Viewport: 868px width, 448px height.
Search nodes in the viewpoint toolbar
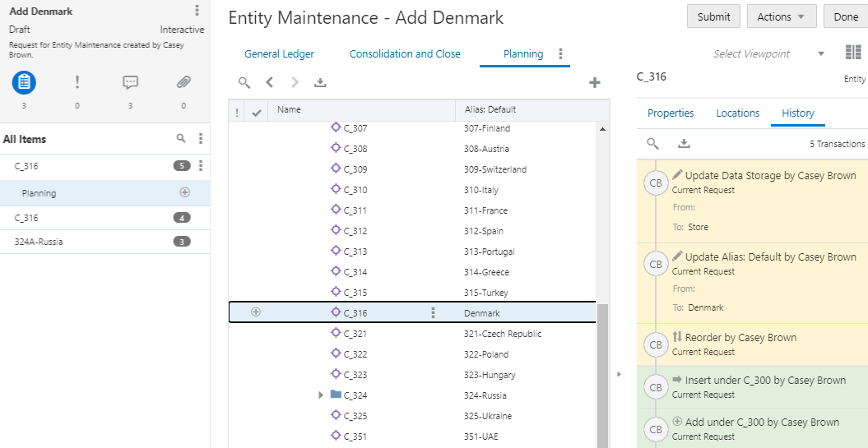click(244, 82)
